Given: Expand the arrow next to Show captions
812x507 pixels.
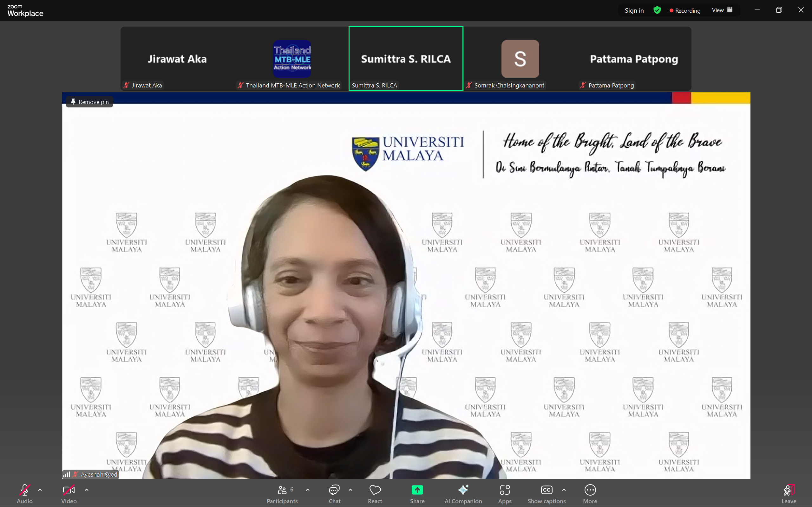Looking at the screenshot, I should pyautogui.click(x=564, y=490).
